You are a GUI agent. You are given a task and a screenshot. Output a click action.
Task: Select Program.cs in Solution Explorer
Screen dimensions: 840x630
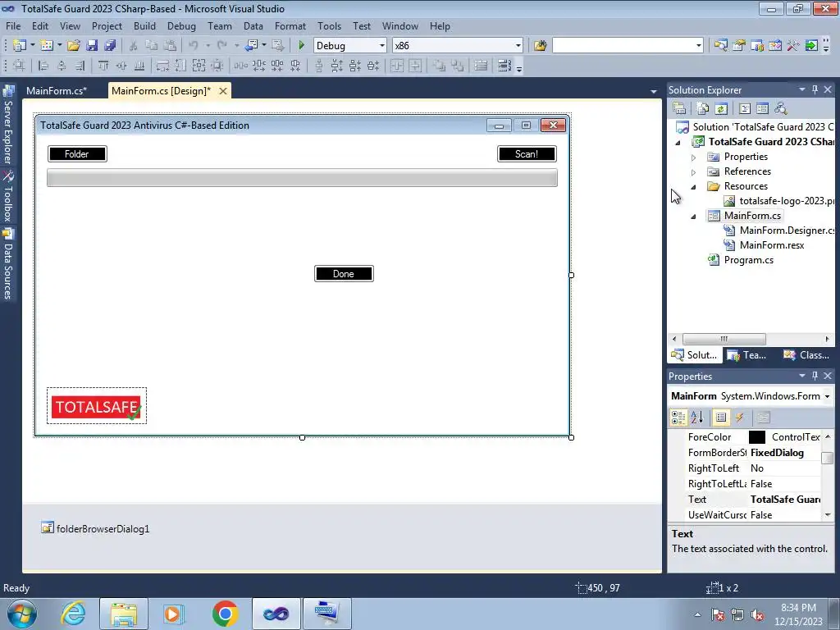pos(748,260)
